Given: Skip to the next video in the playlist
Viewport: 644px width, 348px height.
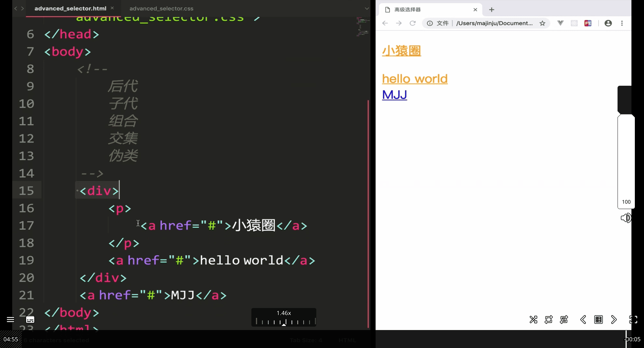Looking at the screenshot, I should [614, 320].
